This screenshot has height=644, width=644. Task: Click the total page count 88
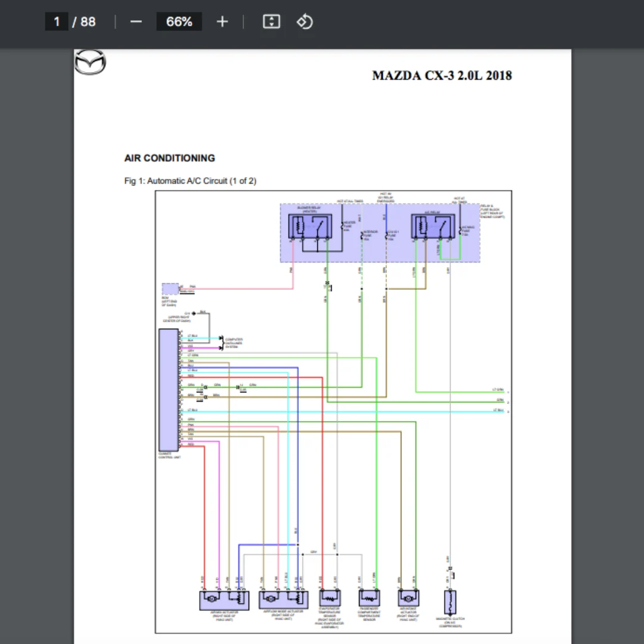[88, 22]
